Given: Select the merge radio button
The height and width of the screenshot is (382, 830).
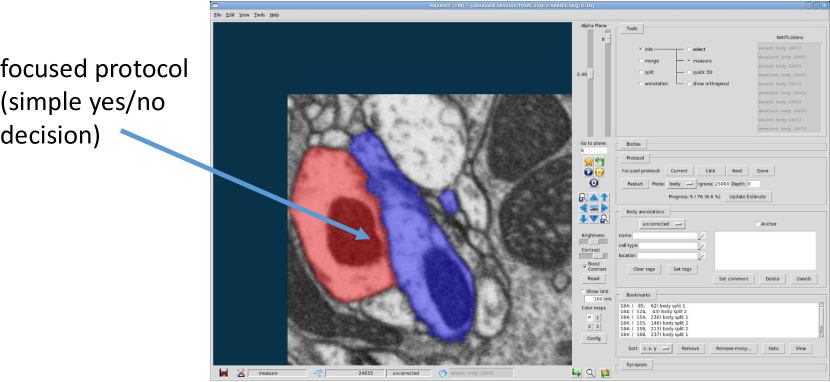Looking at the screenshot, I should pos(641,61).
